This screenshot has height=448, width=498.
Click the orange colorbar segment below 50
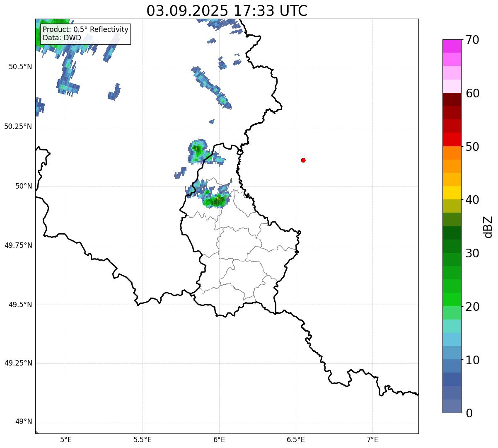point(452,153)
